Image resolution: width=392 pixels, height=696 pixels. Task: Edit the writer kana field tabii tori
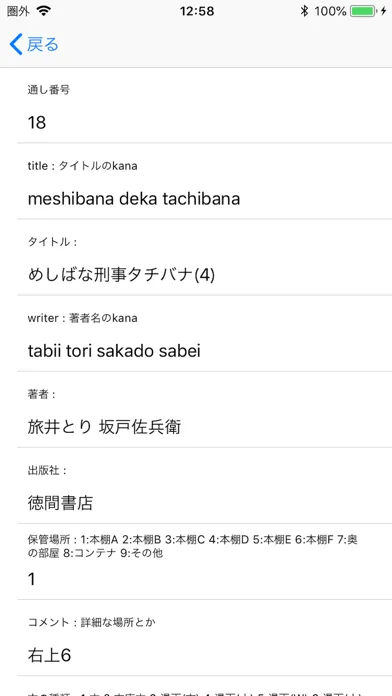[x=205, y=351]
